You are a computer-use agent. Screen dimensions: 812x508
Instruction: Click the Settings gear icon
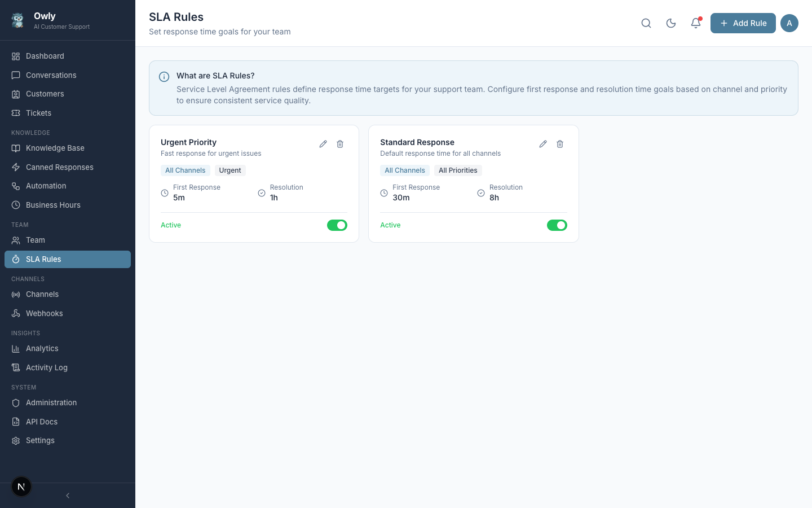pos(16,440)
